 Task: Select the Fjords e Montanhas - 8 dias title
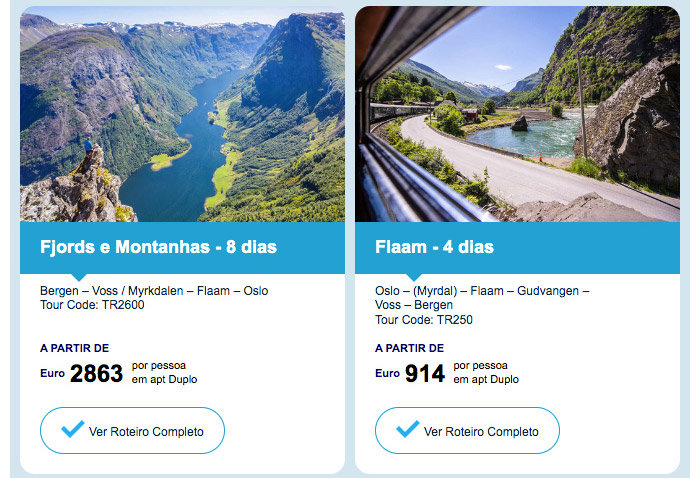(158, 247)
